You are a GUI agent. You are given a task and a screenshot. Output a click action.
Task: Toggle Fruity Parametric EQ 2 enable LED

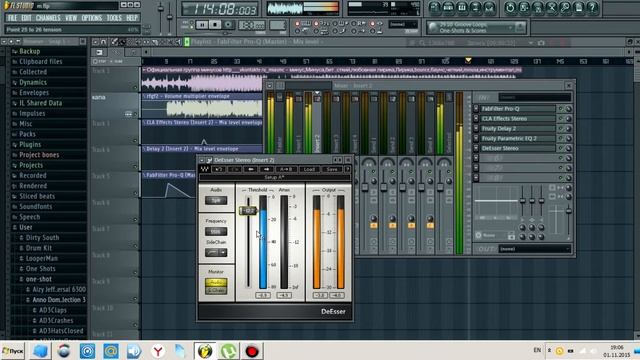pos(561,138)
